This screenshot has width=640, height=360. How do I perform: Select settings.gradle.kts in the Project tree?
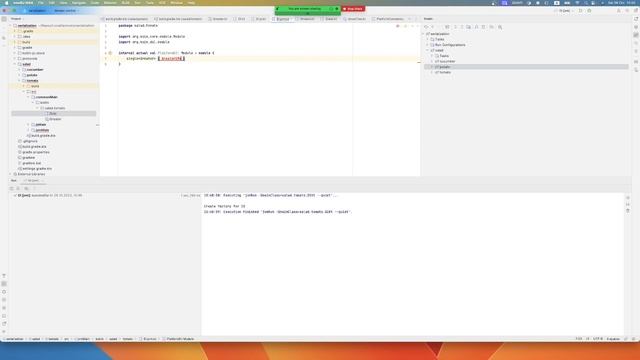click(37, 169)
